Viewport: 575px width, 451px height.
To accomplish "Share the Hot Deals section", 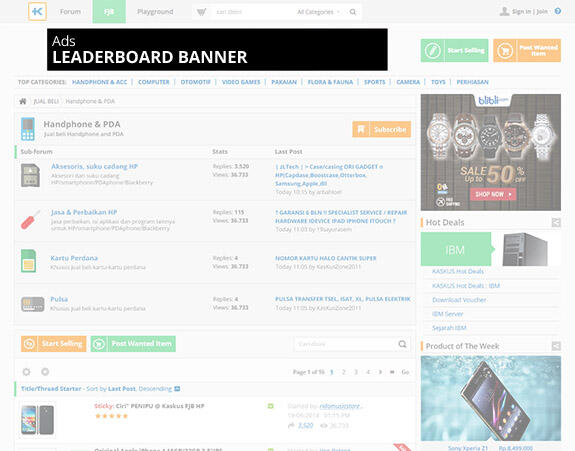I will [x=556, y=223].
